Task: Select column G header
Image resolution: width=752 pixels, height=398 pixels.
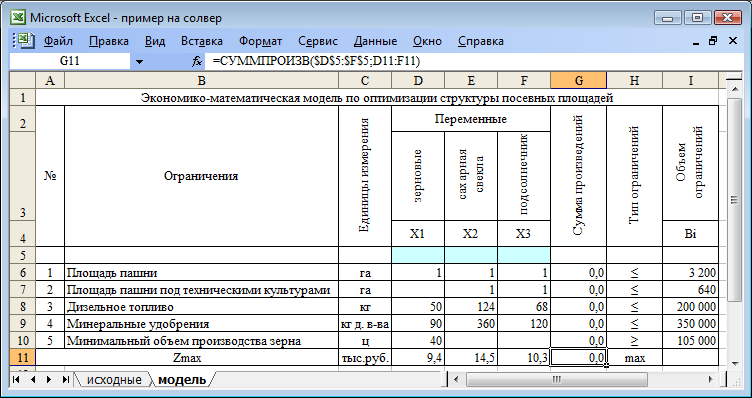Action: click(578, 80)
